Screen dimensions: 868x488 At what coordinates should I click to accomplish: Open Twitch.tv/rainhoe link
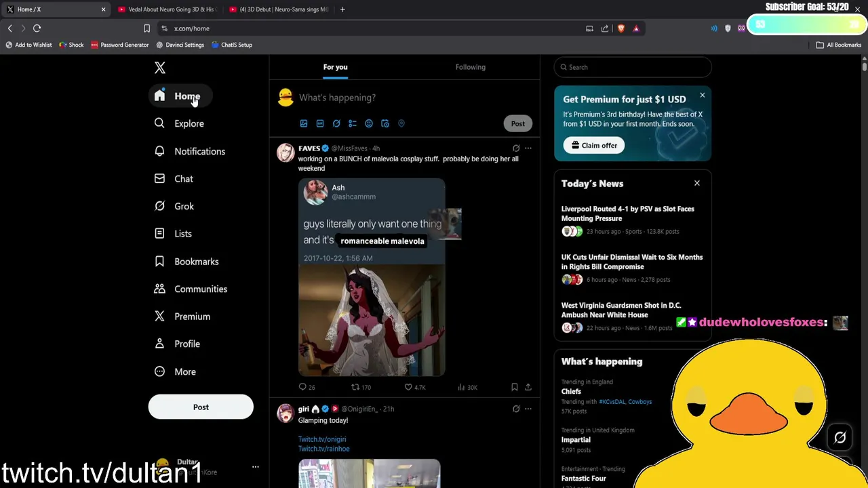point(324,449)
